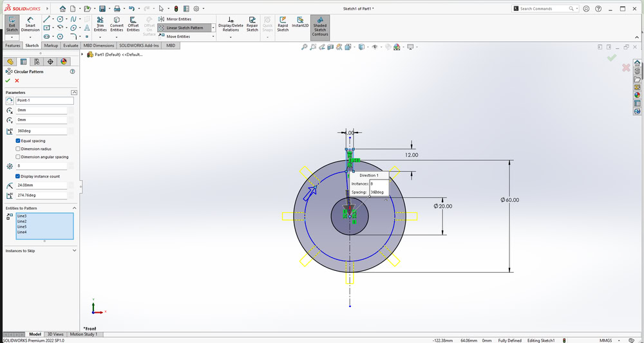The height and width of the screenshot is (343, 644).
Task: Click the Section View icon
Action: [x=330, y=47]
